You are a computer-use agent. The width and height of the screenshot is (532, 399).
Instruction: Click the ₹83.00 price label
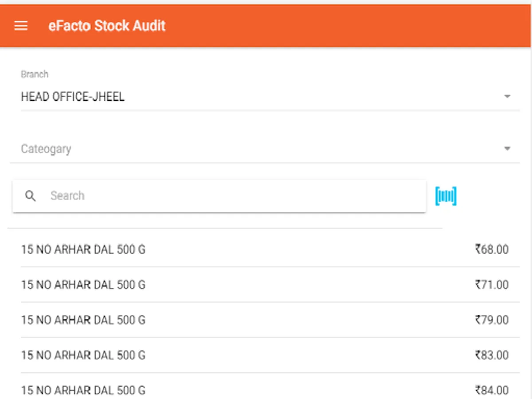point(492,355)
